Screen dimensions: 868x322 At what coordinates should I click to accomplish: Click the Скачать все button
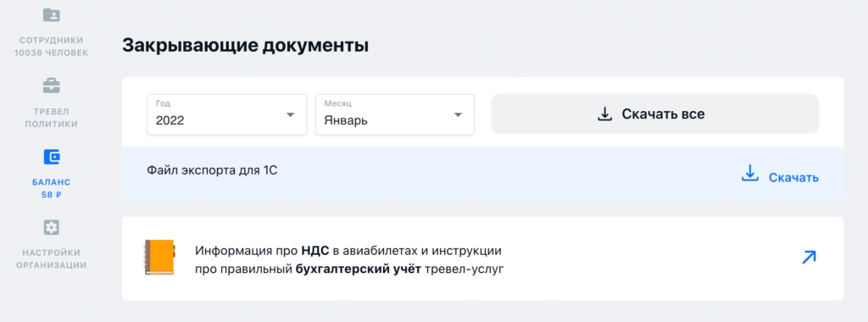tap(655, 114)
